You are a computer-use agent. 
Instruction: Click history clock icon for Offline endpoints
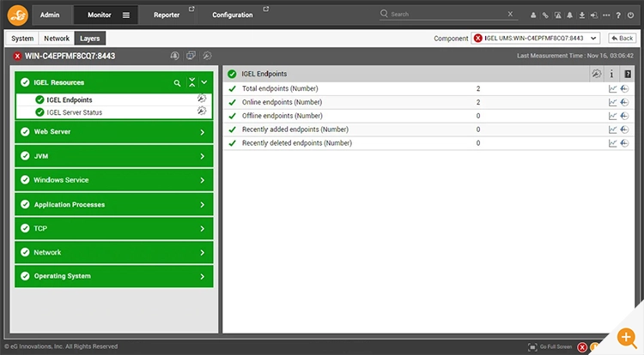625,116
